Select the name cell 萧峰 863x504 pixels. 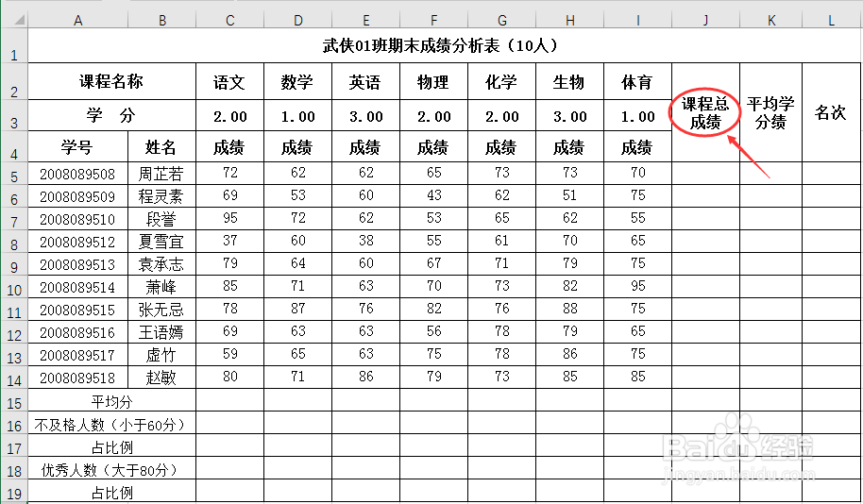[x=161, y=287]
